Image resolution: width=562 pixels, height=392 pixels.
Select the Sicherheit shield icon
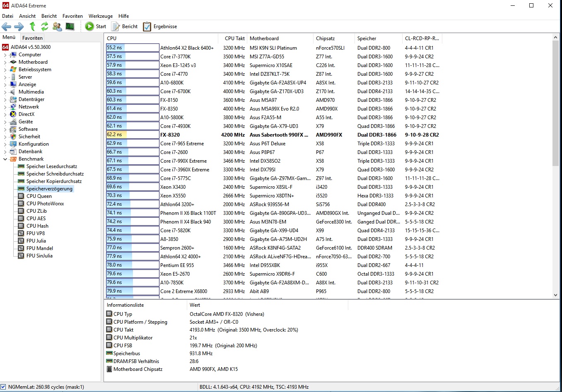point(13,137)
